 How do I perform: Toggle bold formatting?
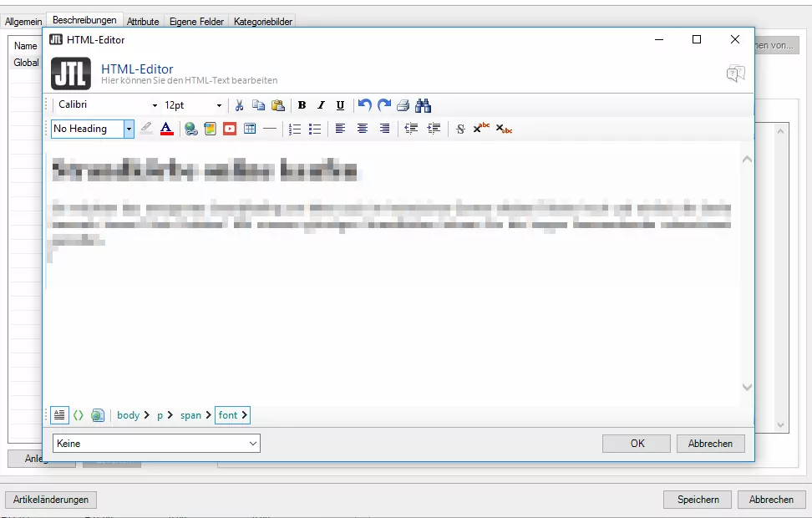coord(302,105)
